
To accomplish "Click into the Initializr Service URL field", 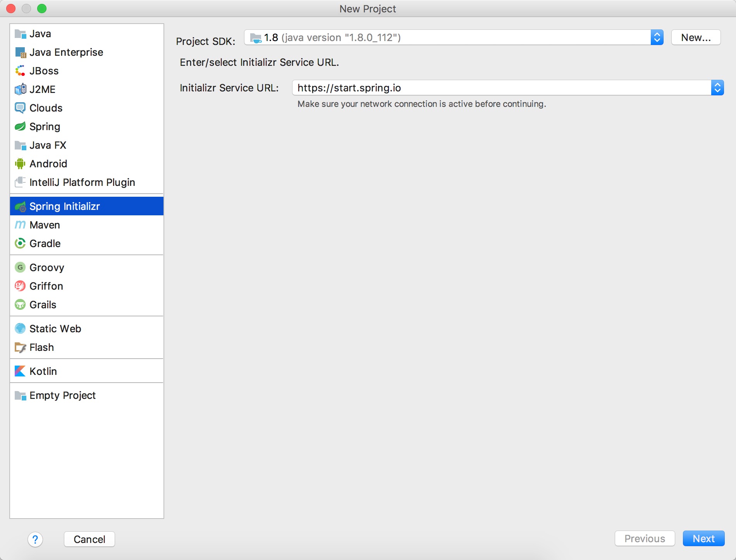I will pyautogui.click(x=500, y=88).
